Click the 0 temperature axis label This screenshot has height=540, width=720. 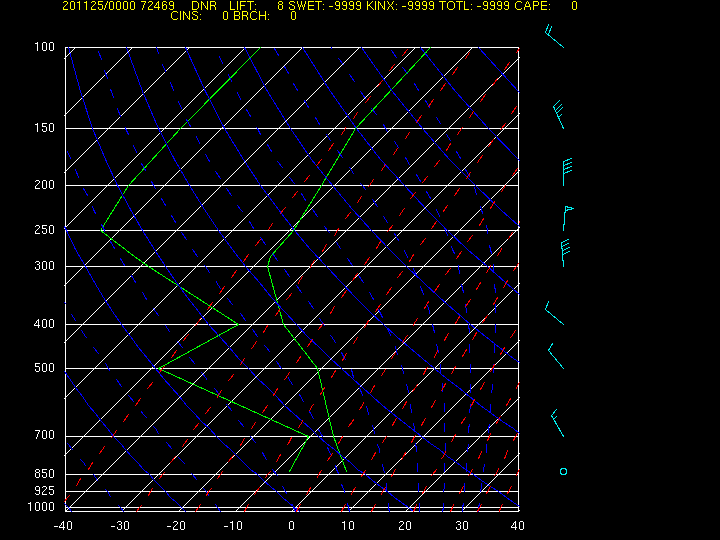292,526
